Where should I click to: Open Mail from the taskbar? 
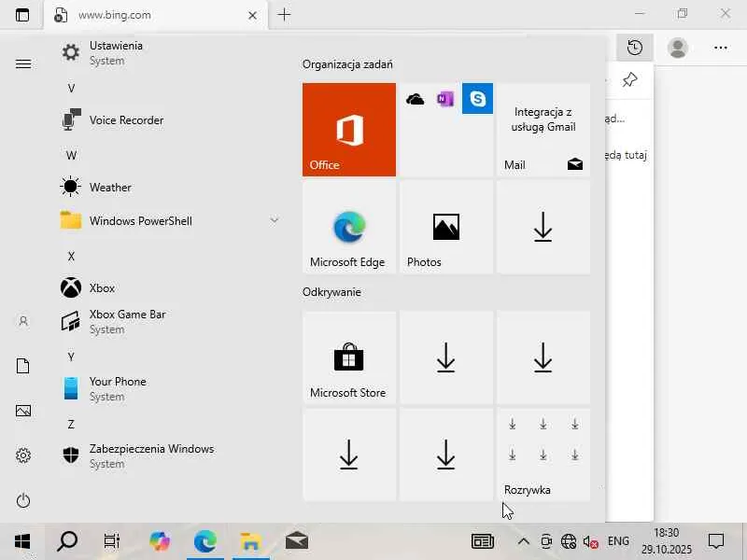coord(296,541)
